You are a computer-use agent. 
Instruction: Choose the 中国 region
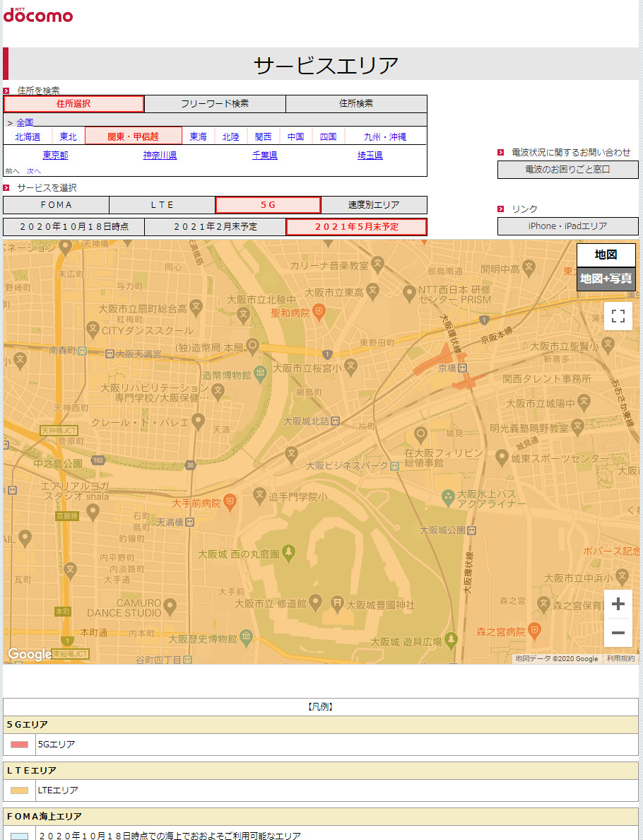[x=295, y=136]
